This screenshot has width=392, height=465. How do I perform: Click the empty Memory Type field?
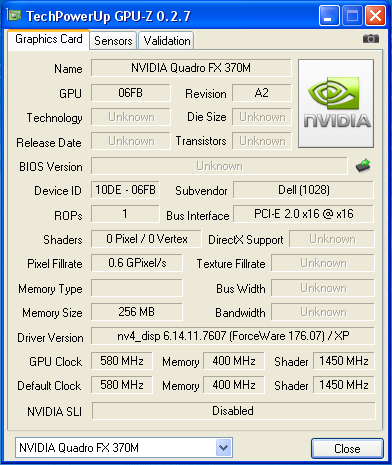pyautogui.click(x=137, y=288)
